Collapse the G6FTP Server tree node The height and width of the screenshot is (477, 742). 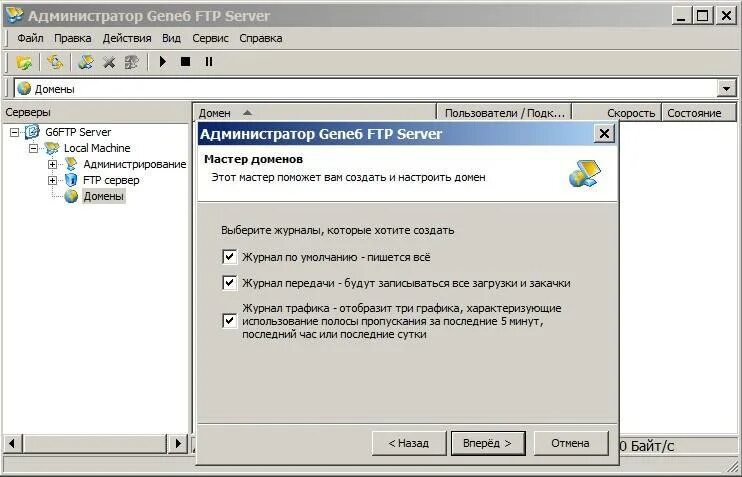point(15,132)
